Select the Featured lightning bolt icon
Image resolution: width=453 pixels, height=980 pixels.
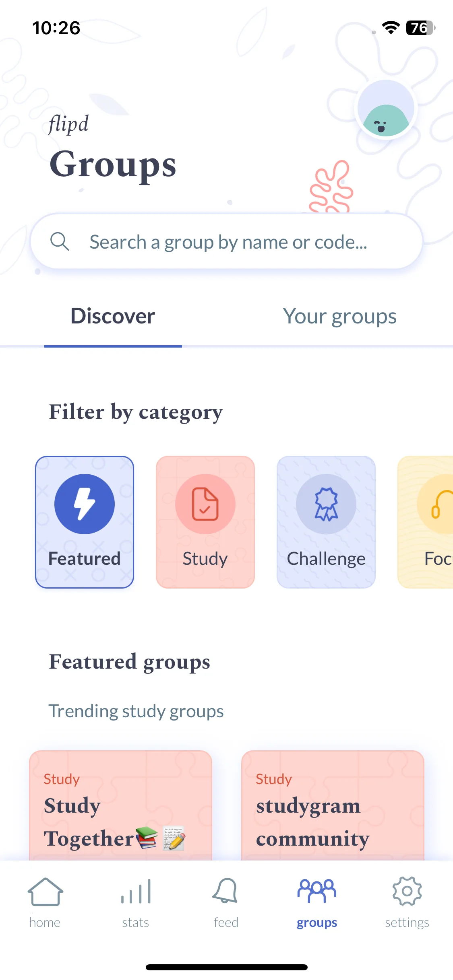tap(85, 504)
